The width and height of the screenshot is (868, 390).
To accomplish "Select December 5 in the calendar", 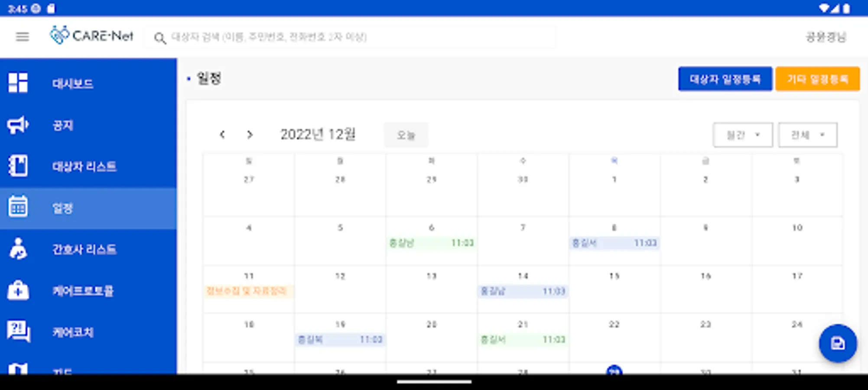I will tap(340, 227).
